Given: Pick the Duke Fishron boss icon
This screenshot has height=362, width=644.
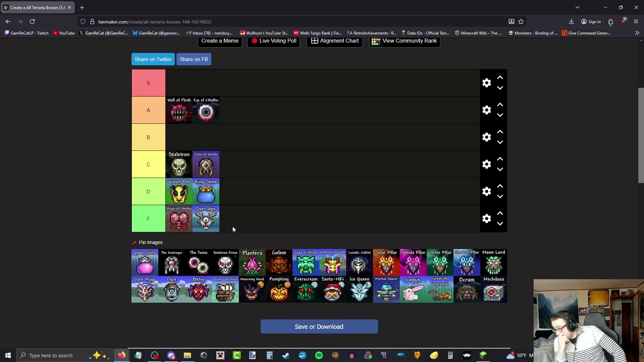Looking at the screenshot, I should (306, 262).
